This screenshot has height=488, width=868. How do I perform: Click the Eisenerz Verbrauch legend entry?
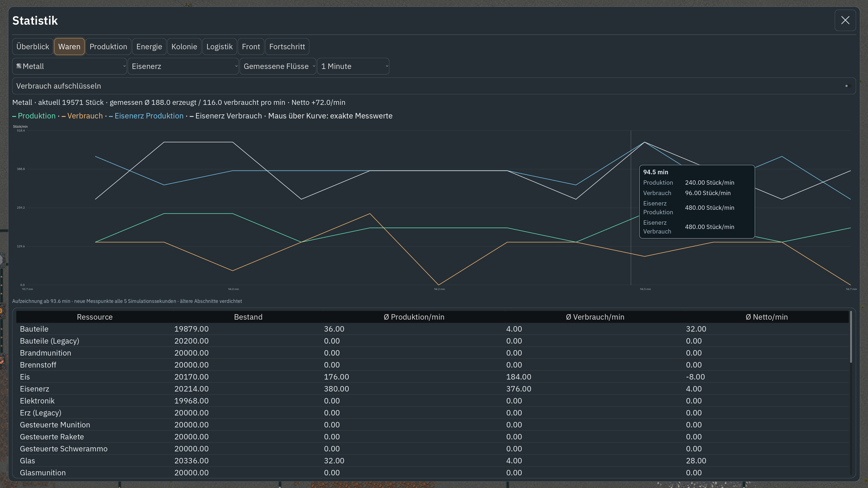click(x=226, y=116)
